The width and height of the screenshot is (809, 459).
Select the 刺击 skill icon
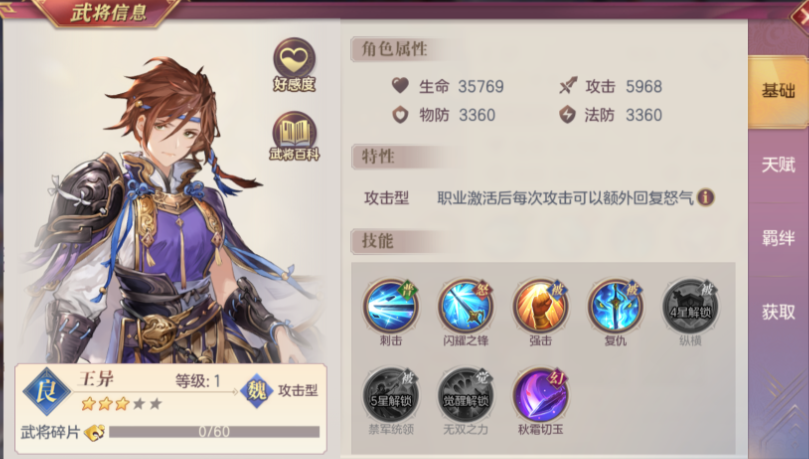[x=391, y=306]
